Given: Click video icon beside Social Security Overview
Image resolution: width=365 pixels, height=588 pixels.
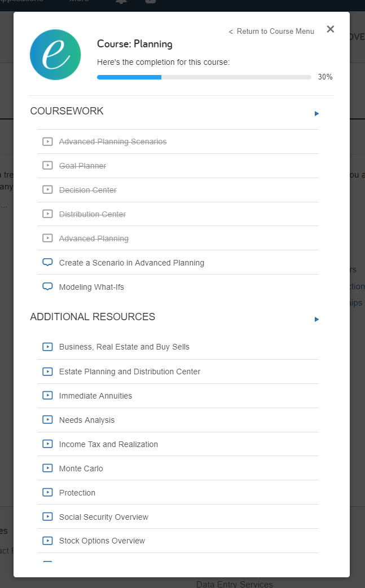Looking at the screenshot, I should (x=47, y=517).
